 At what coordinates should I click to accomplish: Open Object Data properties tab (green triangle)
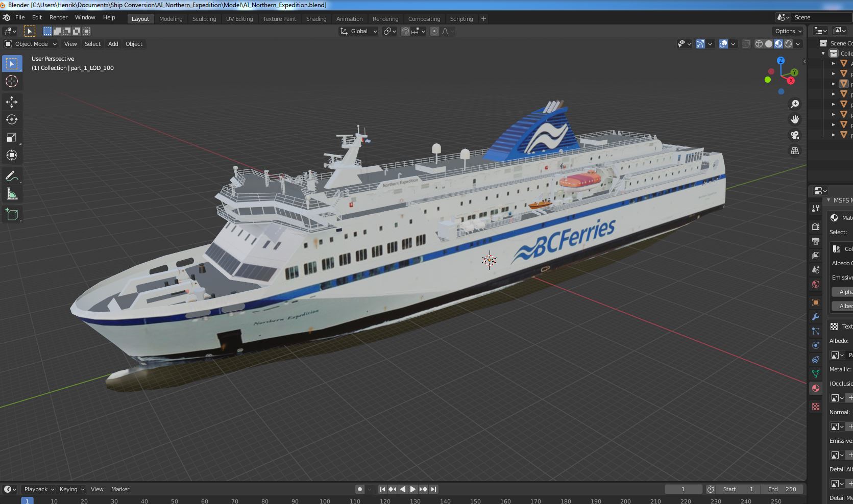tap(816, 374)
